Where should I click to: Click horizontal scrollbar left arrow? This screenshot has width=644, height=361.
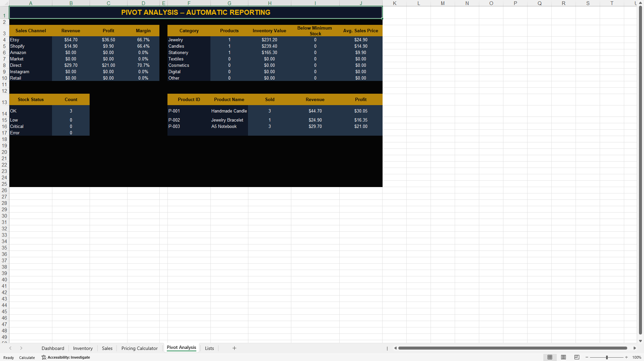click(x=395, y=348)
